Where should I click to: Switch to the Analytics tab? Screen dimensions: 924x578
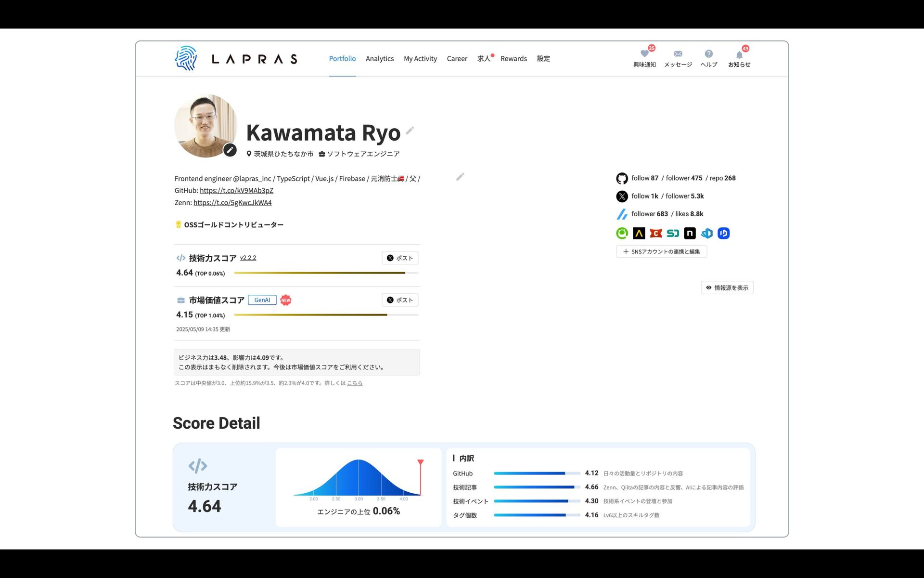pyautogui.click(x=379, y=59)
